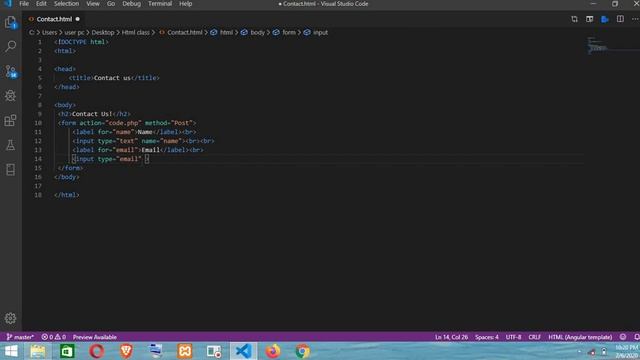Image resolution: width=640 pixels, height=360 pixels.
Task: Open the View menu
Action: pos(93,4)
